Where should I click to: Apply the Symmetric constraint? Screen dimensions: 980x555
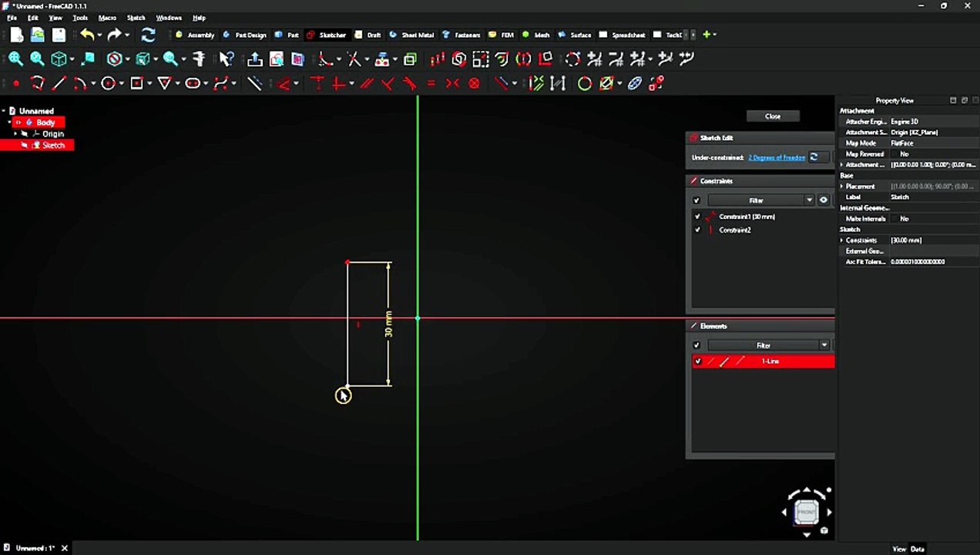(452, 83)
